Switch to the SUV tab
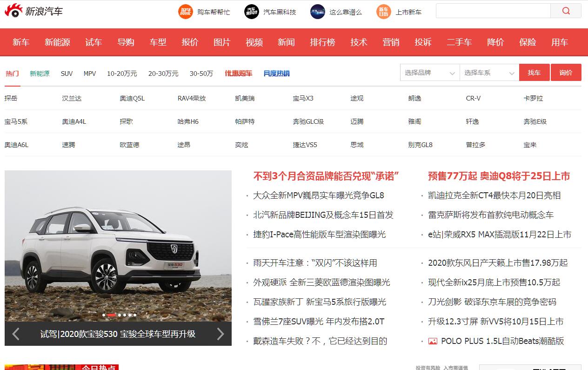This screenshot has width=588, height=370. click(x=67, y=74)
